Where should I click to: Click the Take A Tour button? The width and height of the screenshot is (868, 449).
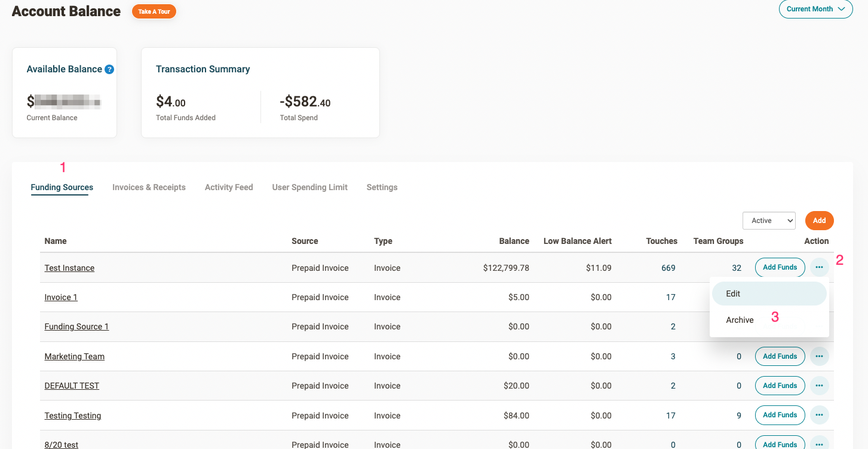(x=154, y=11)
